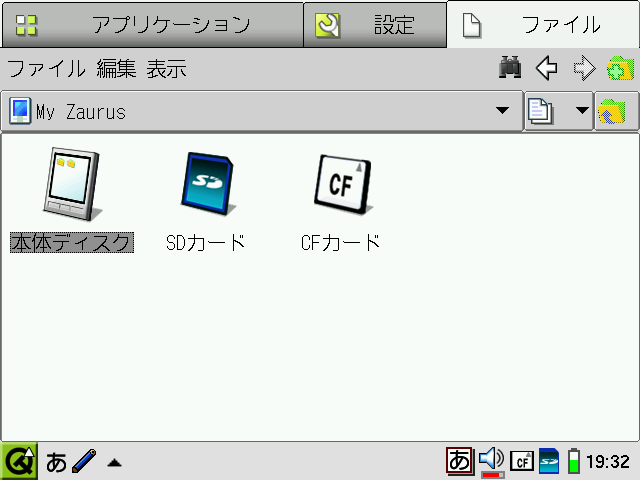Click the CF card tray icon
Screen dimensions: 640x480
(522, 462)
